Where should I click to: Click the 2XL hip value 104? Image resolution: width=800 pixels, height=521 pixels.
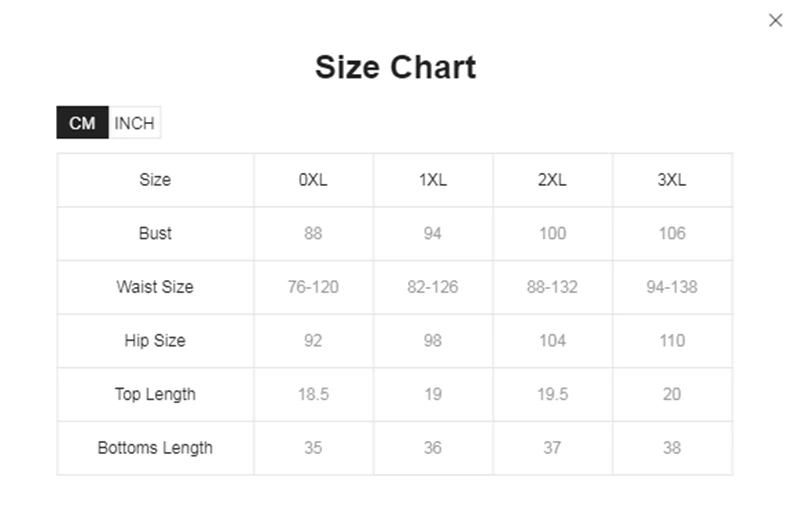pyautogui.click(x=552, y=340)
